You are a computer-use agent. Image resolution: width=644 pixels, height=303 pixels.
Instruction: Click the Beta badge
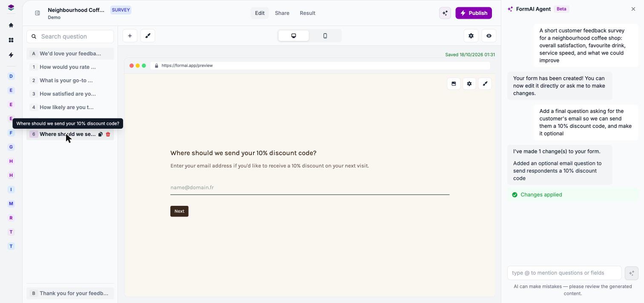pyautogui.click(x=561, y=9)
